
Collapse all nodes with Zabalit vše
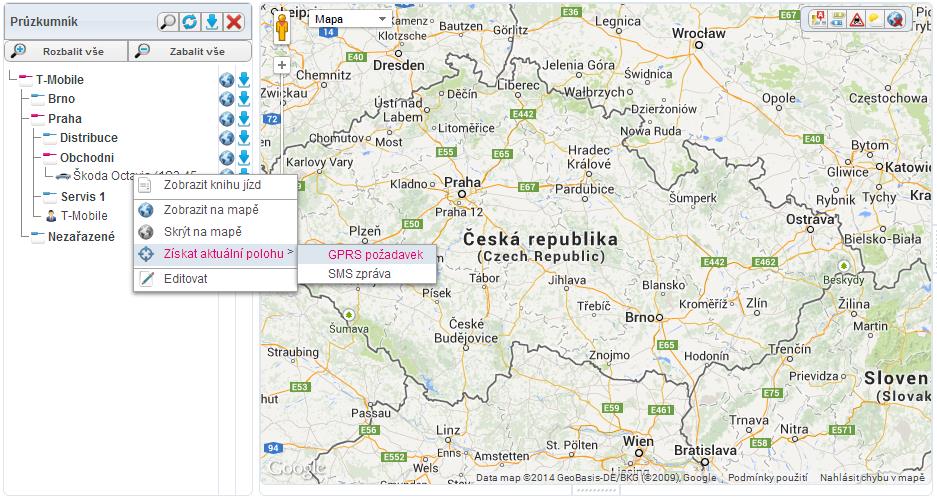[x=190, y=51]
